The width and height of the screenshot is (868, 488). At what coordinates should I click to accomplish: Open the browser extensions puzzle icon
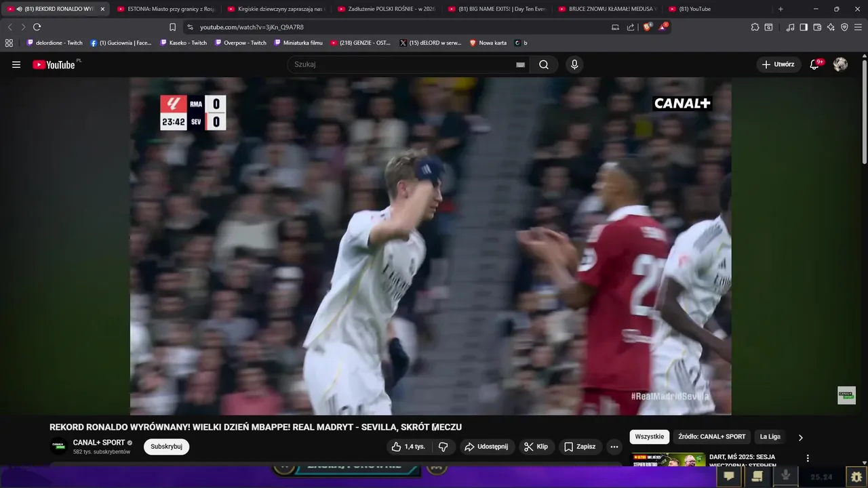click(x=755, y=27)
